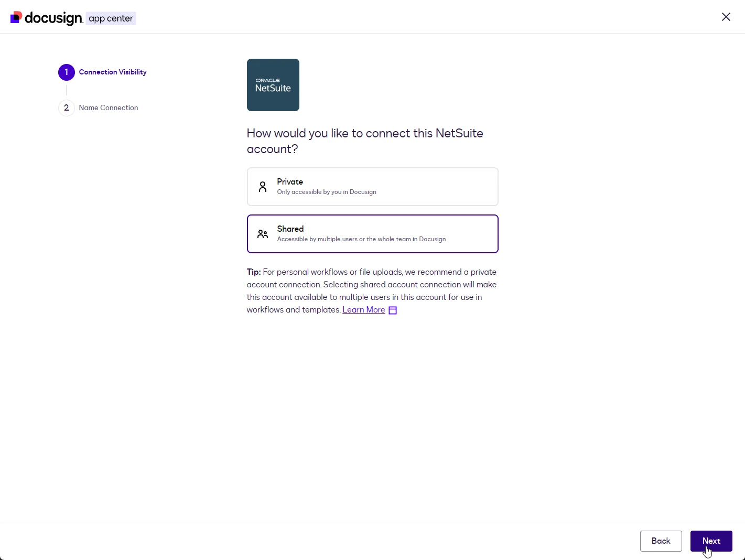Click the step 1 number circle

click(x=67, y=72)
